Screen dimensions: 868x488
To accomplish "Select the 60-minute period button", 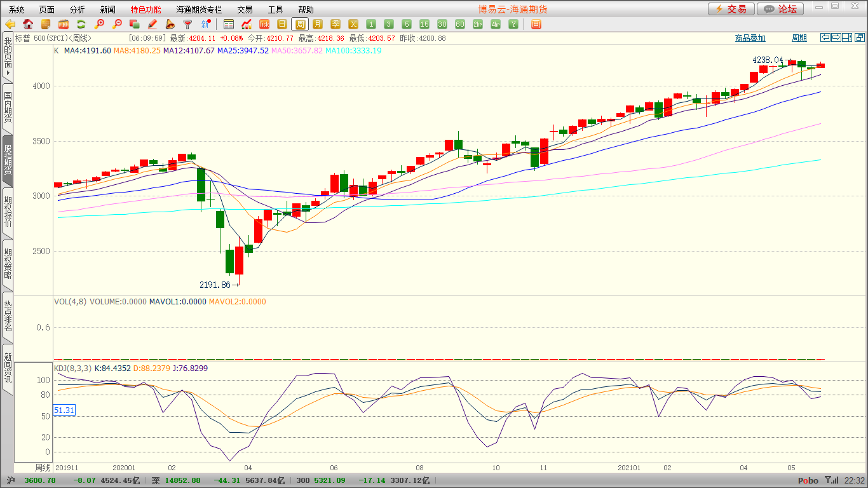I will [x=460, y=24].
